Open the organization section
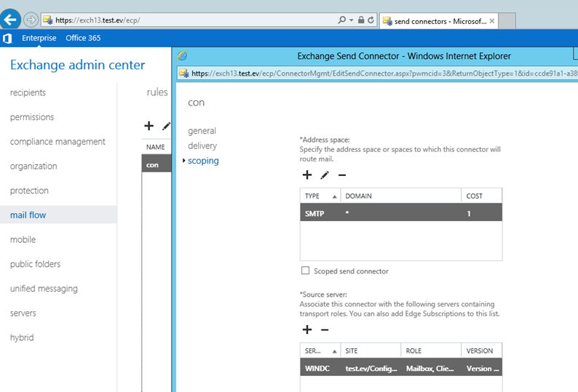578x392 pixels. pos(33,166)
